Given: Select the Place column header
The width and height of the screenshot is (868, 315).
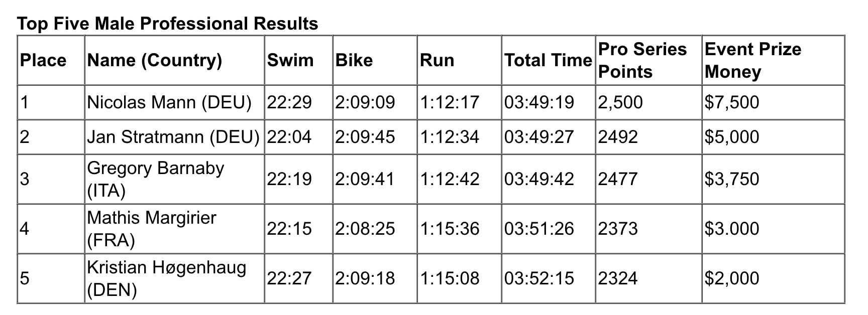Looking at the screenshot, I should coord(51,60).
